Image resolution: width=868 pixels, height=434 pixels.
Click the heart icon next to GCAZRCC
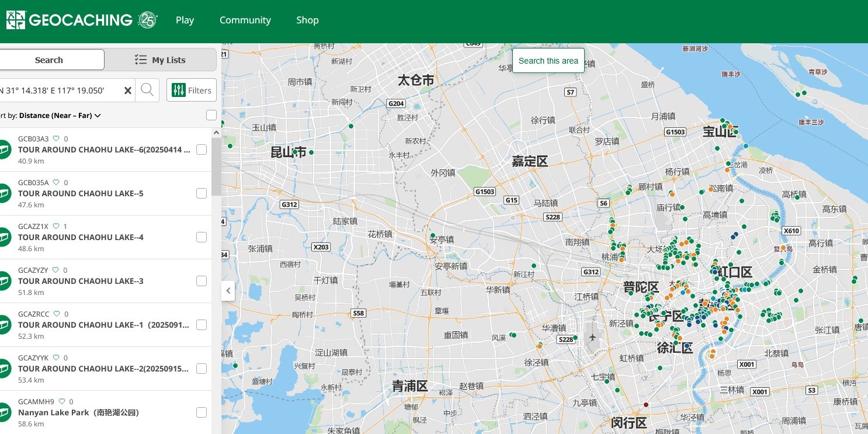pyautogui.click(x=56, y=314)
